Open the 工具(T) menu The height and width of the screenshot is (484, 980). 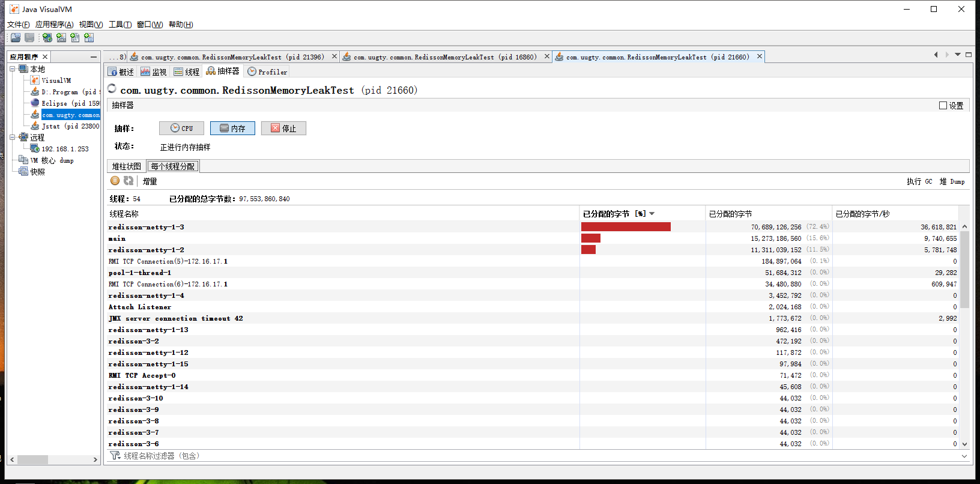point(120,25)
